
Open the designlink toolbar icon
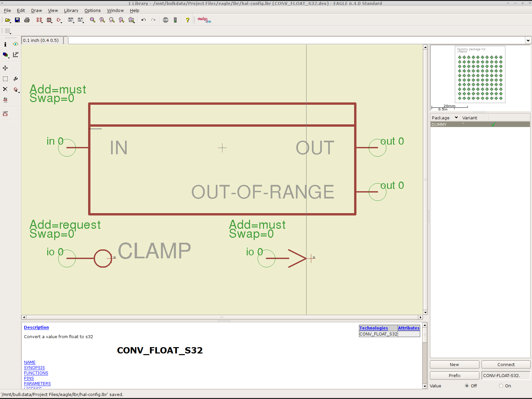click(204, 20)
